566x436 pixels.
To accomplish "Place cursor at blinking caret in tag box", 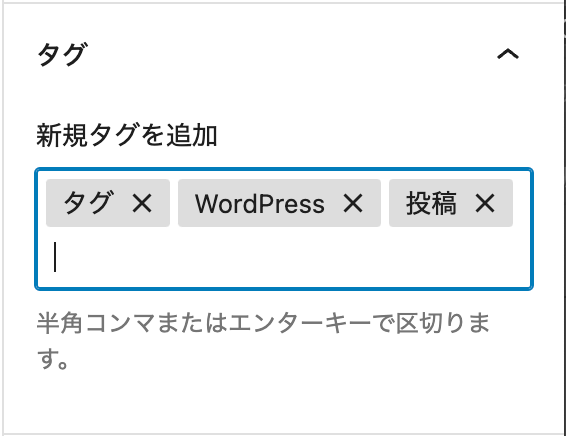I will 55,257.
